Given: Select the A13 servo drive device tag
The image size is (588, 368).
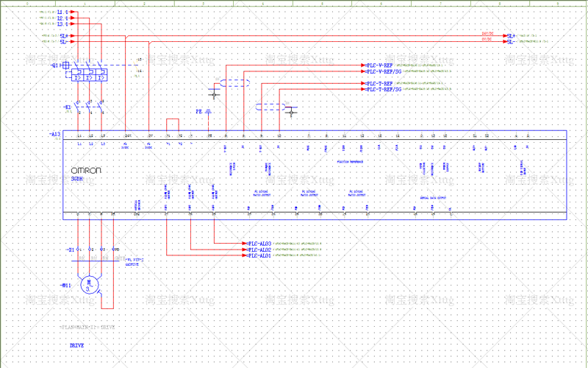Looking at the screenshot, I should coord(54,134).
